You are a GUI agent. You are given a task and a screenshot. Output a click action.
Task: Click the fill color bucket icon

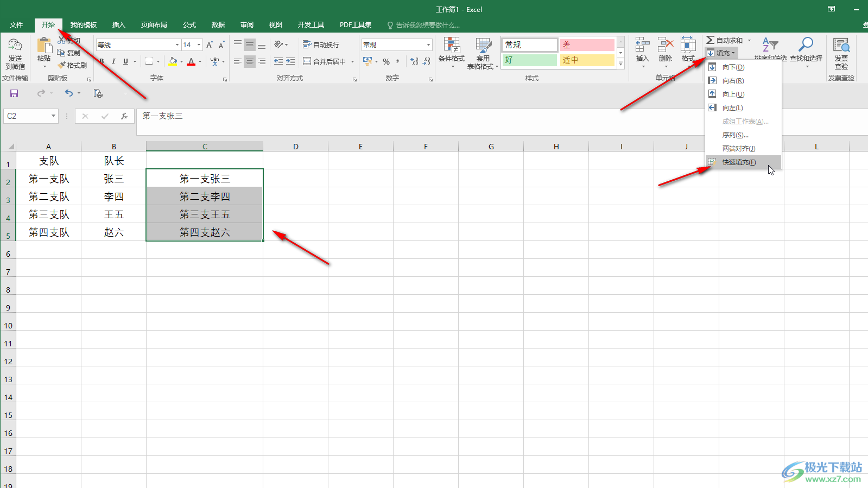pos(173,61)
